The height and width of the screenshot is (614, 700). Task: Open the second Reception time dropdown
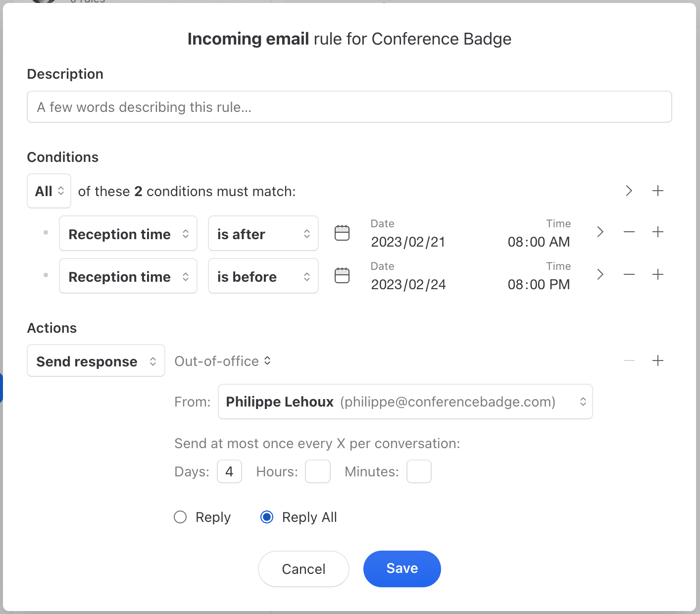coord(128,276)
